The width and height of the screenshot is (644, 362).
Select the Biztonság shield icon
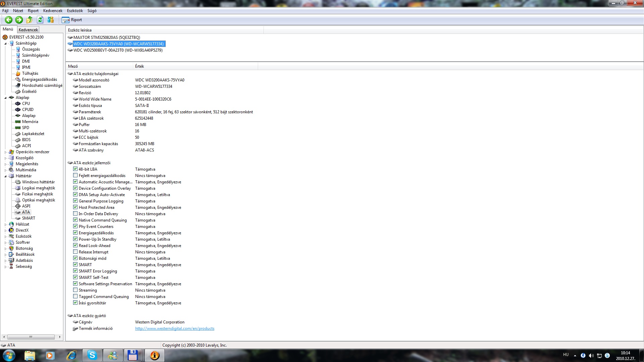(x=12, y=248)
